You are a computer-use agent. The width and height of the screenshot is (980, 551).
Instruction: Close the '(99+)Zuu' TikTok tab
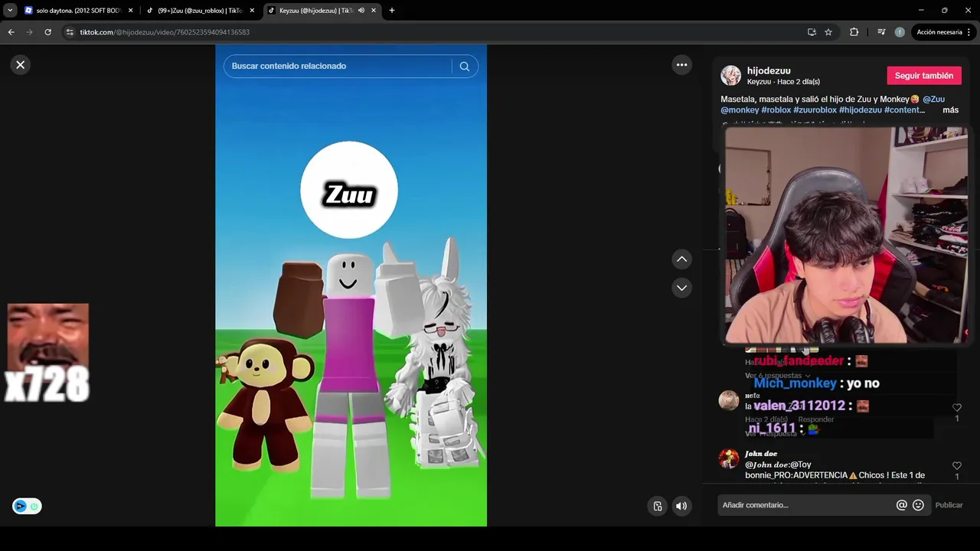click(252, 11)
